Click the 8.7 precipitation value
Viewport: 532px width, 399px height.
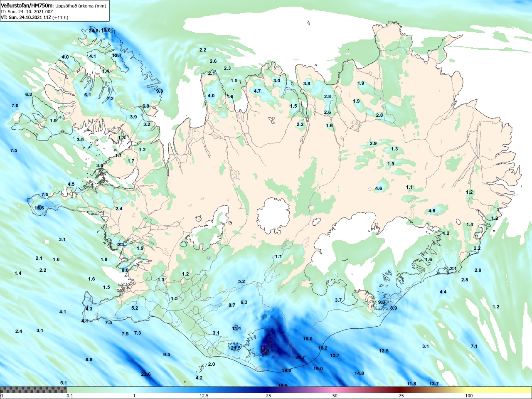point(232,305)
